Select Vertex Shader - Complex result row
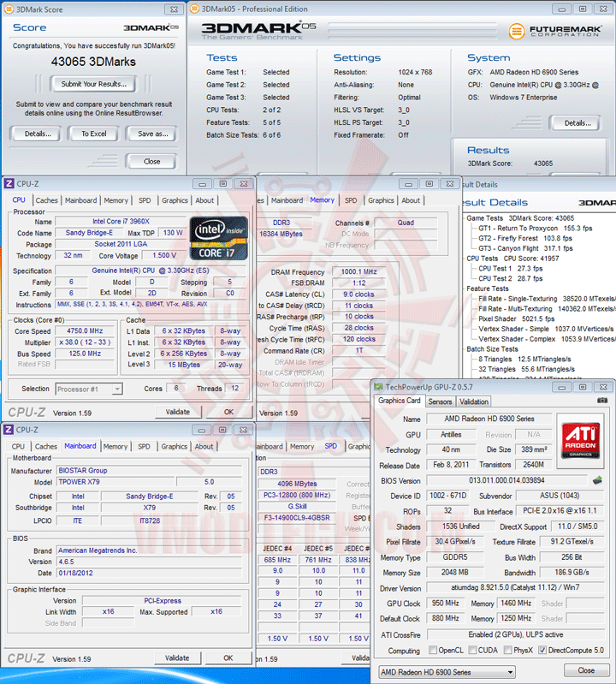 tap(547, 339)
